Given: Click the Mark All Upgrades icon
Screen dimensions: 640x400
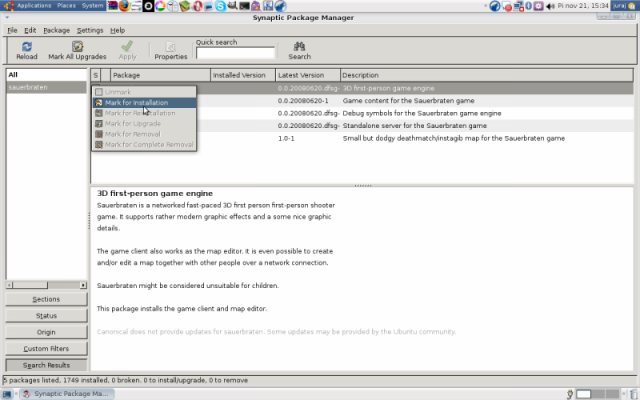Looking at the screenshot, I should pos(78,47).
